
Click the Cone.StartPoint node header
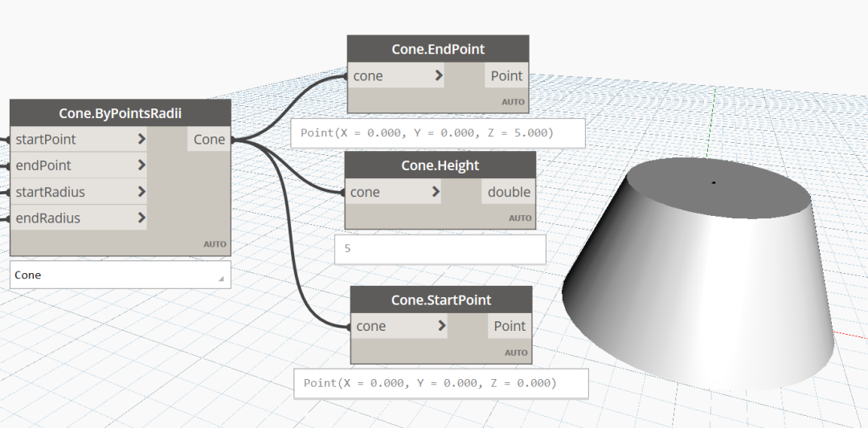[441, 300]
